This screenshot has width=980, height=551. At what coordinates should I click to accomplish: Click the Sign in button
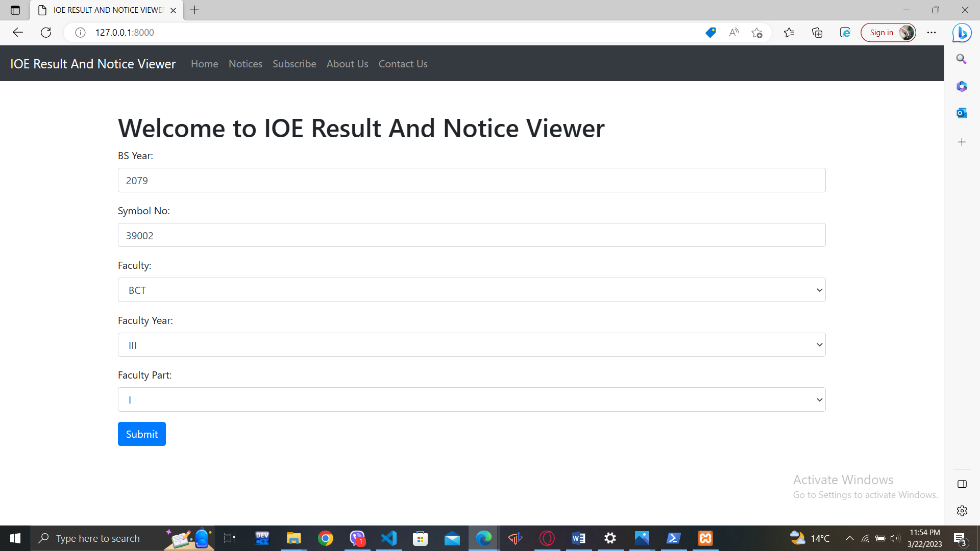pyautogui.click(x=889, y=33)
